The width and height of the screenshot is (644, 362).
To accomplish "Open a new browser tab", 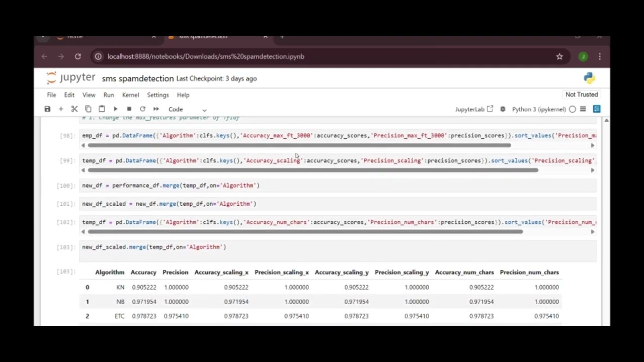I will pyautogui.click(x=282, y=37).
